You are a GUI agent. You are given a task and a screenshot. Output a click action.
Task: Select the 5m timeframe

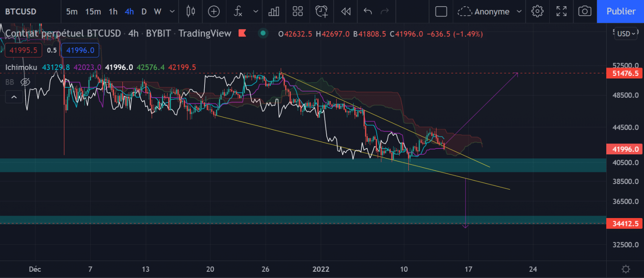[x=72, y=11]
